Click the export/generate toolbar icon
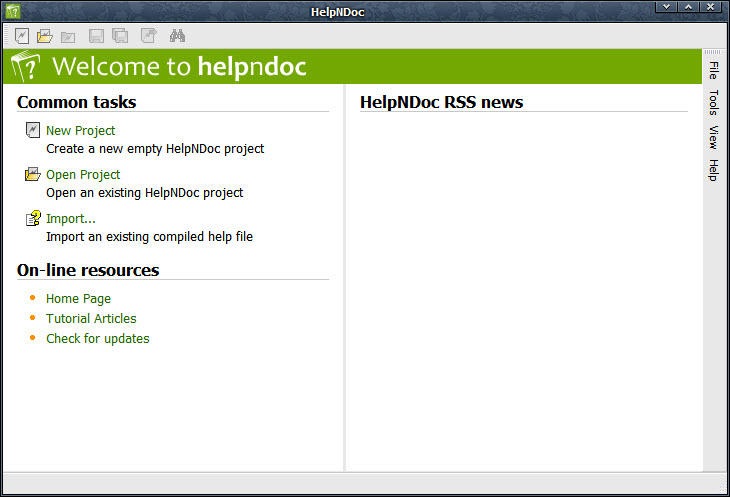Image resolution: width=730 pixels, height=497 pixels. (x=148, y=36)
